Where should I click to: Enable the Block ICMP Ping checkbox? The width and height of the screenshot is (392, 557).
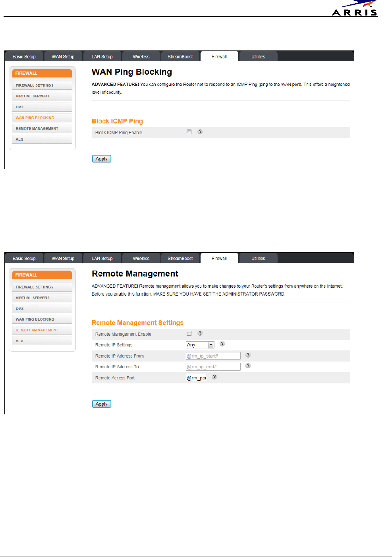coord(189,132)
